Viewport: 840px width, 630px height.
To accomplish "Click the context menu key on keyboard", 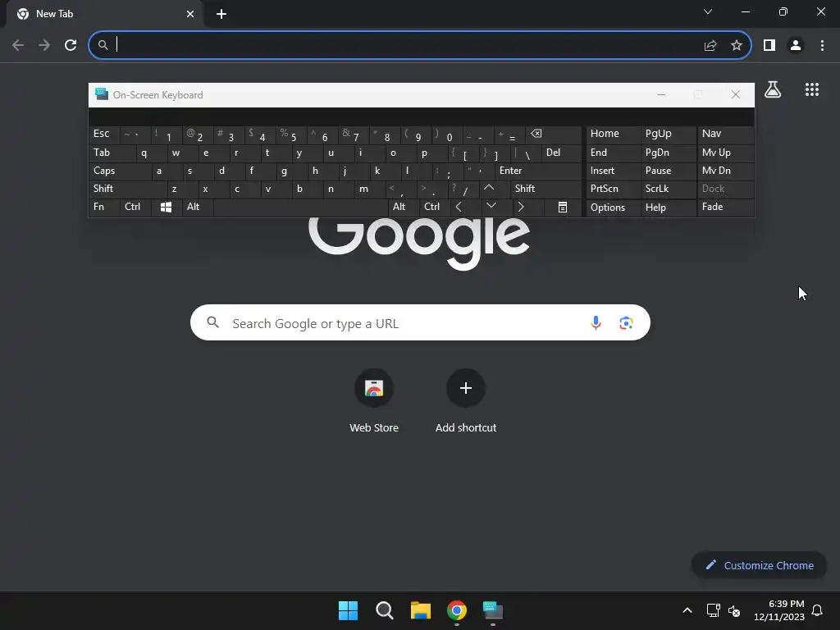I will pos(563,208).
